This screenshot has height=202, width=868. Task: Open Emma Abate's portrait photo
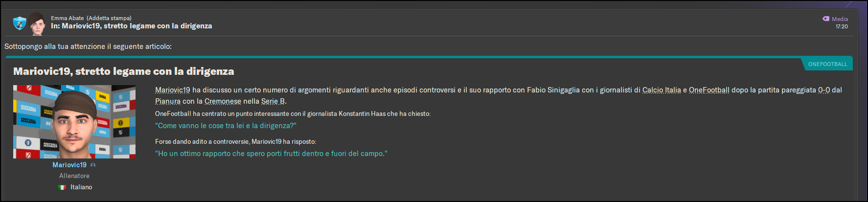(37, 23)
